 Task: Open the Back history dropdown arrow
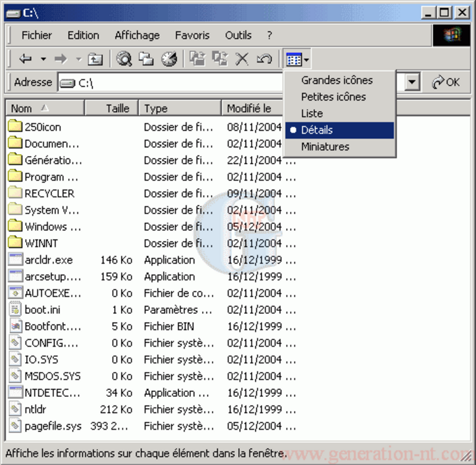(43, 59)
